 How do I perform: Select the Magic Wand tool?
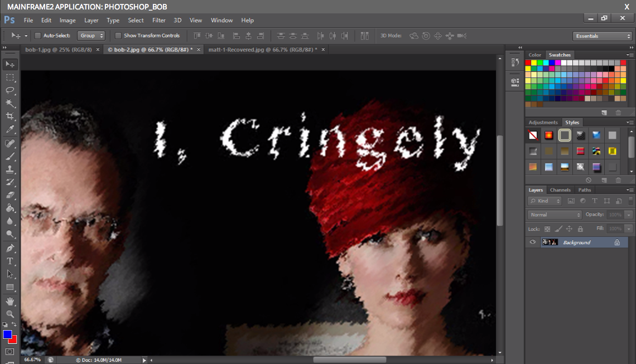click(x=10, y=103)
